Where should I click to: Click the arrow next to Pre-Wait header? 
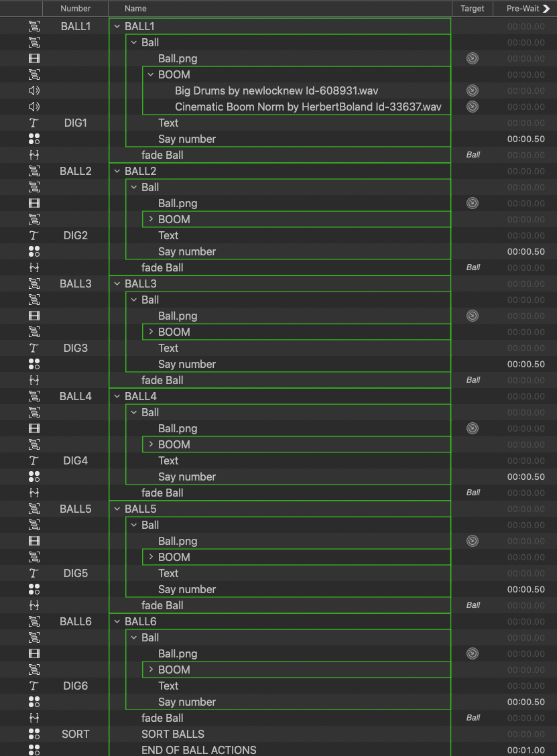coord(546,9)
